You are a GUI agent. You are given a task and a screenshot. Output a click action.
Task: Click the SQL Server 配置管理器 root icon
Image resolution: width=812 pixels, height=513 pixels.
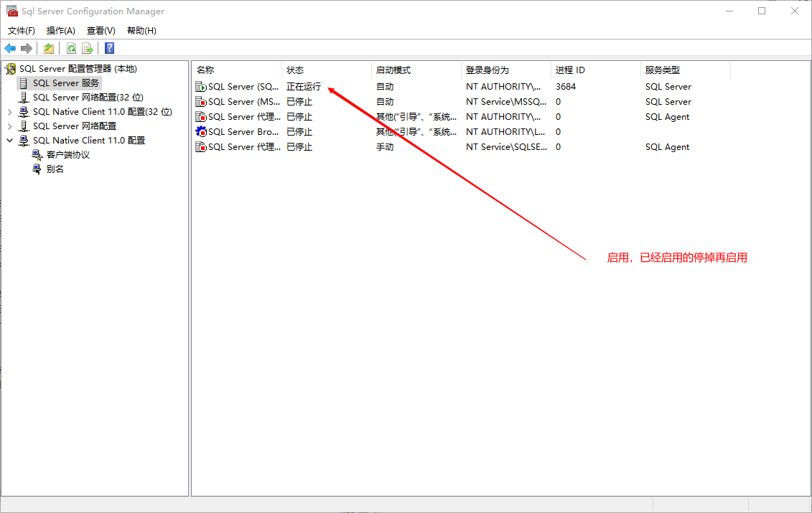[x=10, y=69]
